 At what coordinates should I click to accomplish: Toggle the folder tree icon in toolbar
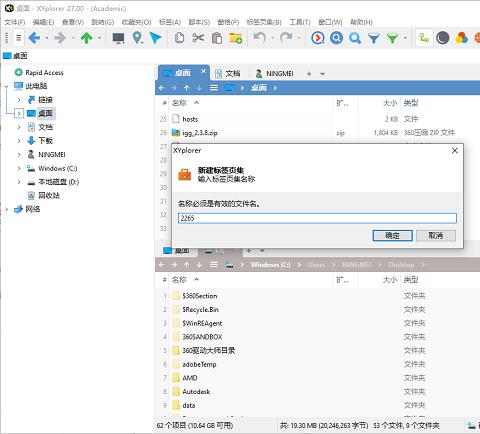coord(424,38)
